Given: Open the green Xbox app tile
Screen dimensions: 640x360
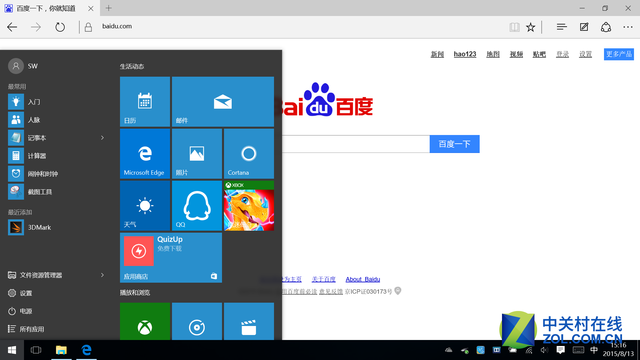Looking at the screenshot, I should pos(145,321).
